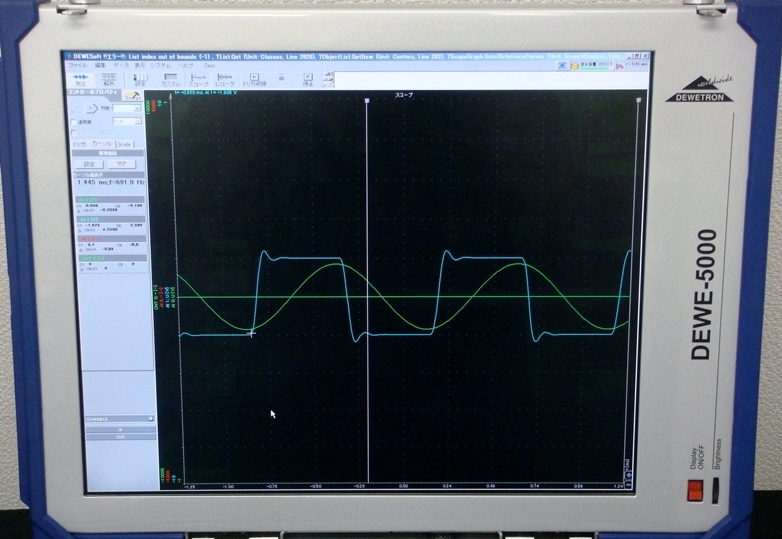This screenshot has height=539, width=782.
Task: Open the ヘルプ menu
Action: click(185, 65)
